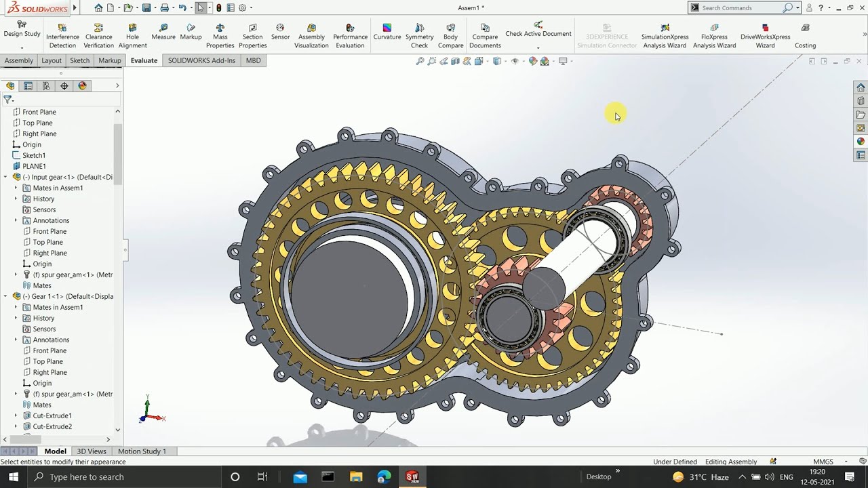Expand History under Input gear
This screenshot has height=488, width=868.
tap(16, 199)
